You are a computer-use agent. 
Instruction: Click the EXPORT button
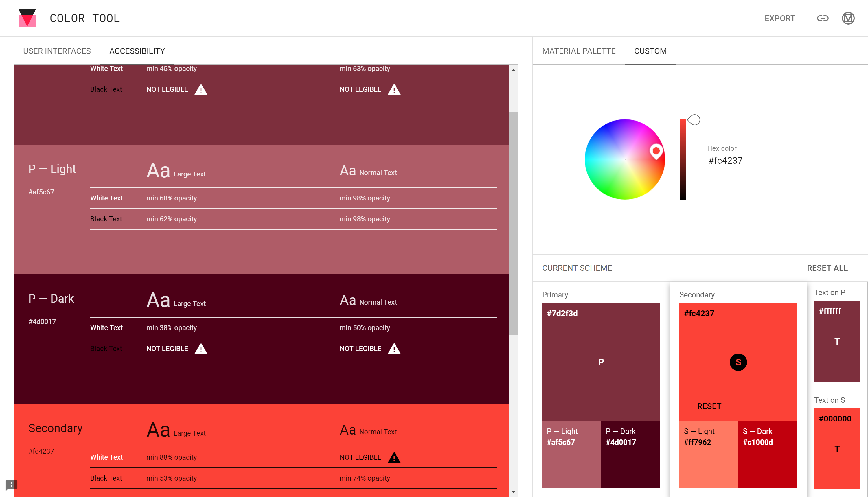pyautogui.click(x=779, y=19)
